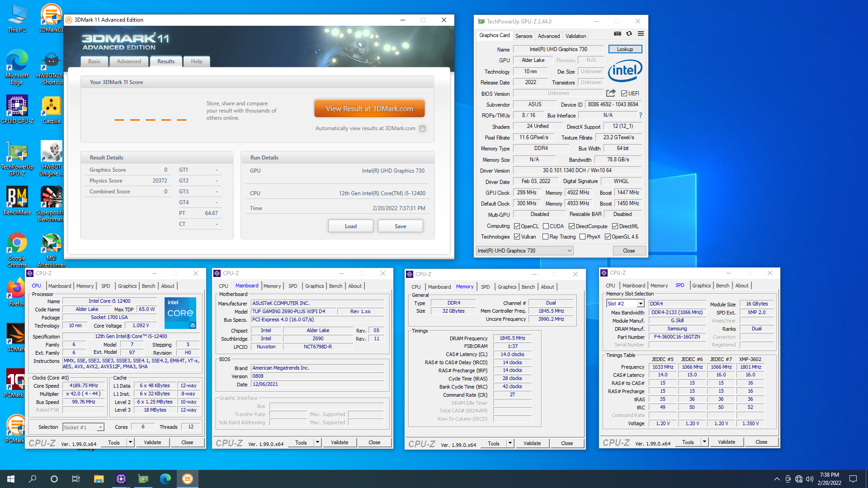868x488 pixels.
Task: Expand Tools arrow in CPU-Z CPU window
Action: click(x=130, y=442)
